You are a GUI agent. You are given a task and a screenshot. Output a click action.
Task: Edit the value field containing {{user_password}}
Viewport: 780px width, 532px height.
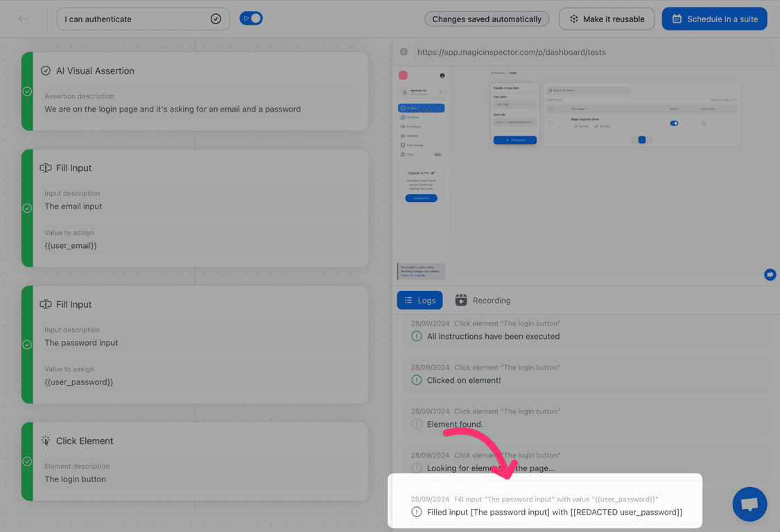200,376
